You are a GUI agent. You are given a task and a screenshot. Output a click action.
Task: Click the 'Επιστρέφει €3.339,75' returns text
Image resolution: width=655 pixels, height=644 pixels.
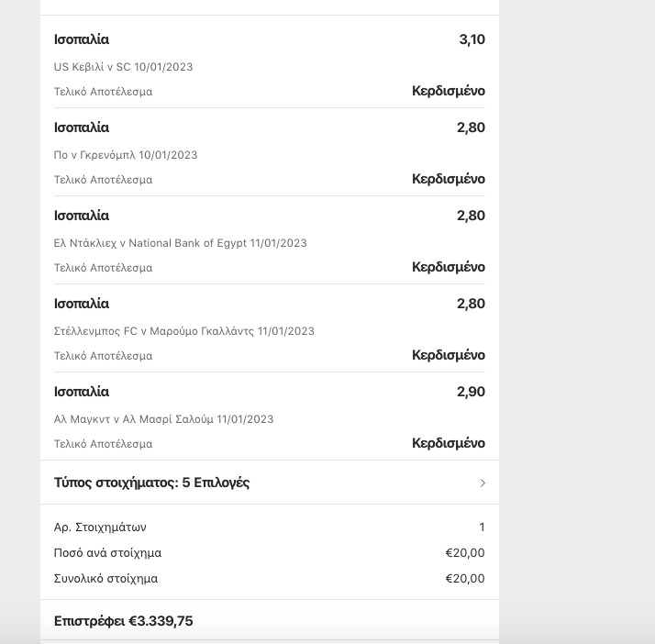124,621
